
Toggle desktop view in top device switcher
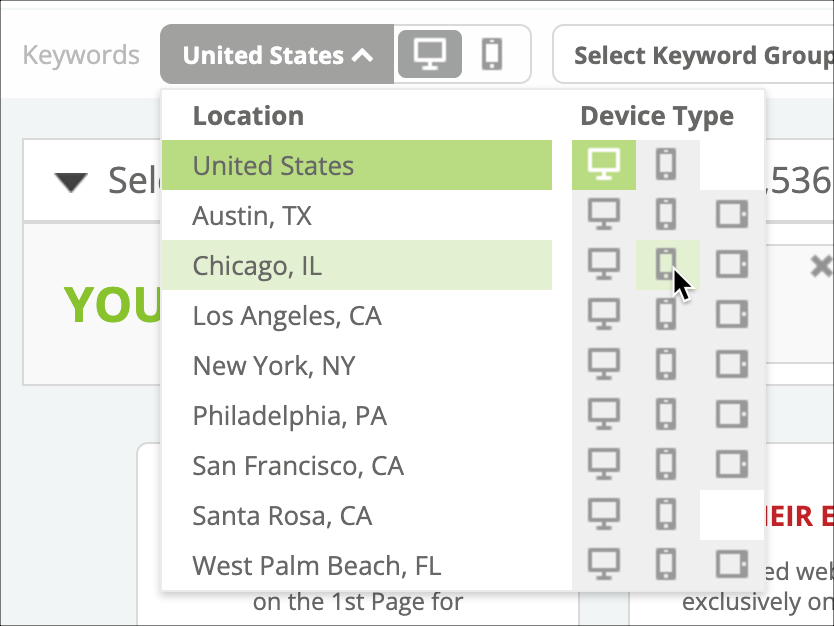pos(430,54)
